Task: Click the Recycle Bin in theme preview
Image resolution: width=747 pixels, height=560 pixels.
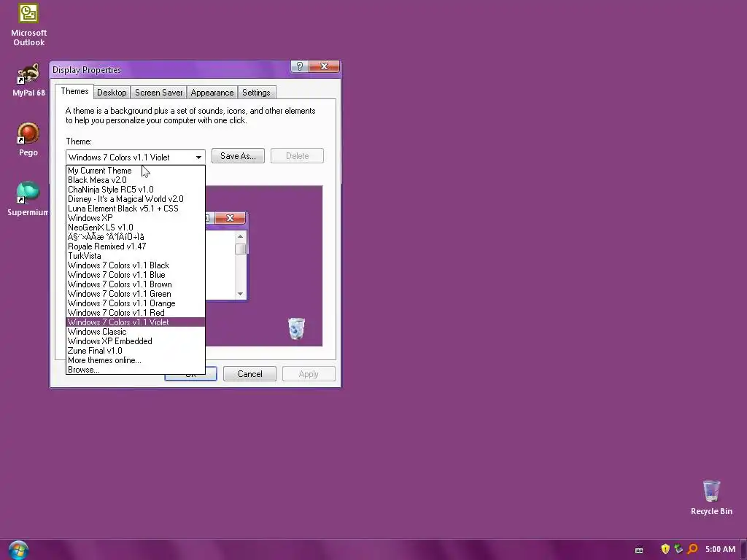Action: pos(296,329)
